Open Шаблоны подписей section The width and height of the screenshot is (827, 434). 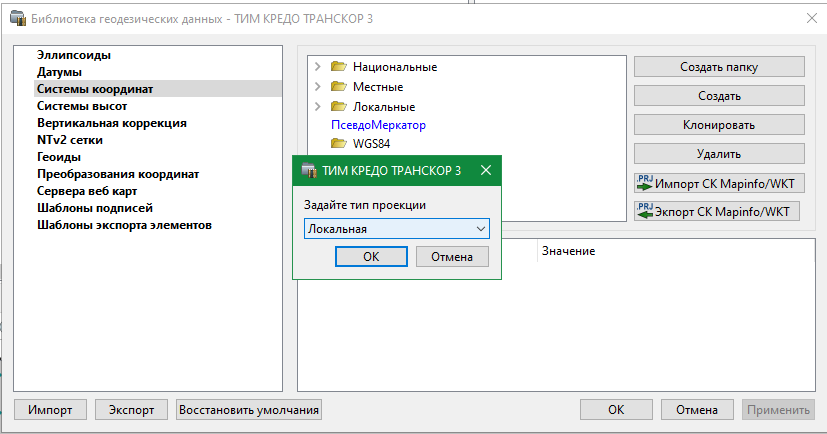pos(95,208)
